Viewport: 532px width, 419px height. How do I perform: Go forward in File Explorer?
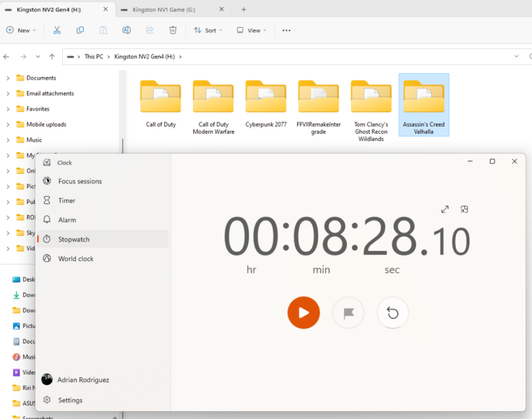pos(23,56)
